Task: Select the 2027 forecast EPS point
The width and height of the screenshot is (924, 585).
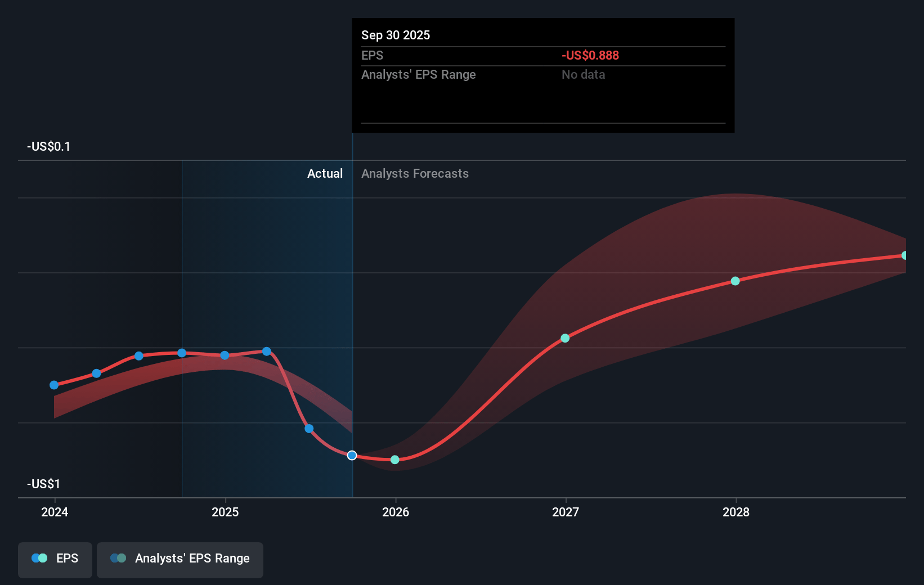Action: tap(565, 338)
